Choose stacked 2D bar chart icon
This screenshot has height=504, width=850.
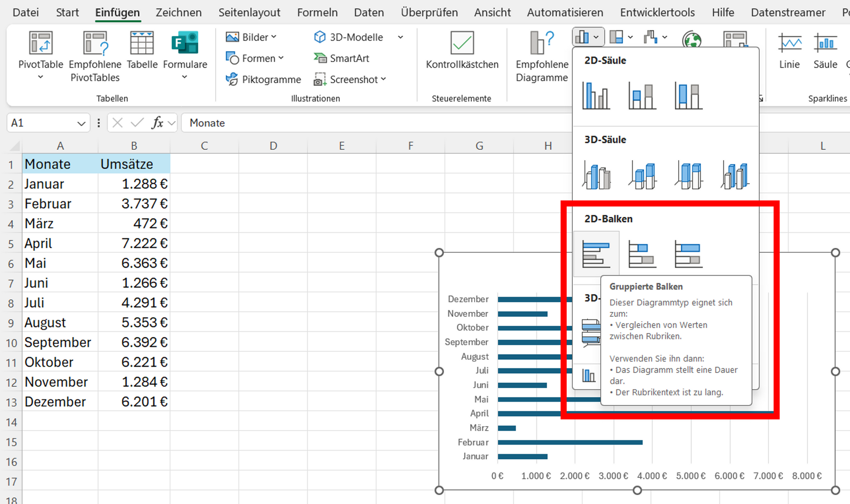tap(642, 254)
